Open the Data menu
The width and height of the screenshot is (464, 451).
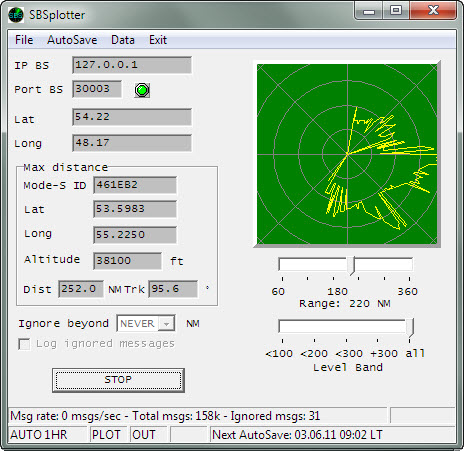123,40
